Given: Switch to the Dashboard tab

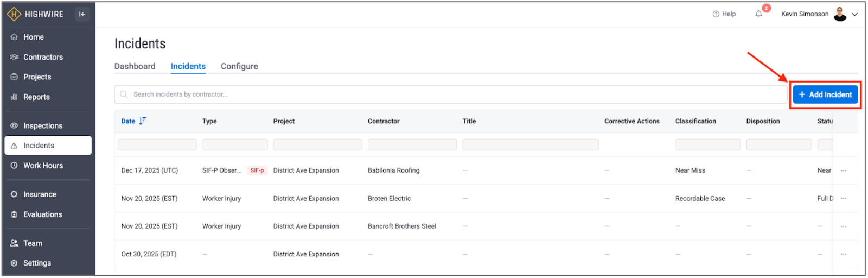Looking at the screenshot, I should click(x=135, y=66).
